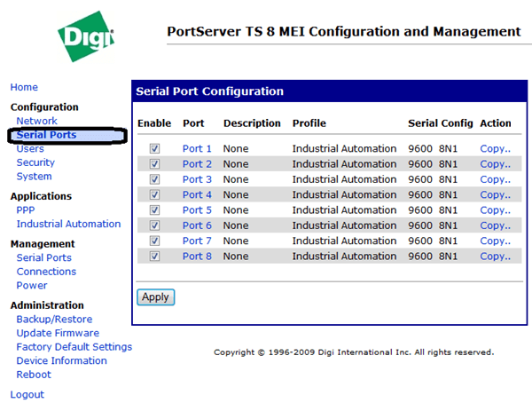532x403 pixels.
Task: Click Copy action for Port 7
Action: tap(495, 241)
